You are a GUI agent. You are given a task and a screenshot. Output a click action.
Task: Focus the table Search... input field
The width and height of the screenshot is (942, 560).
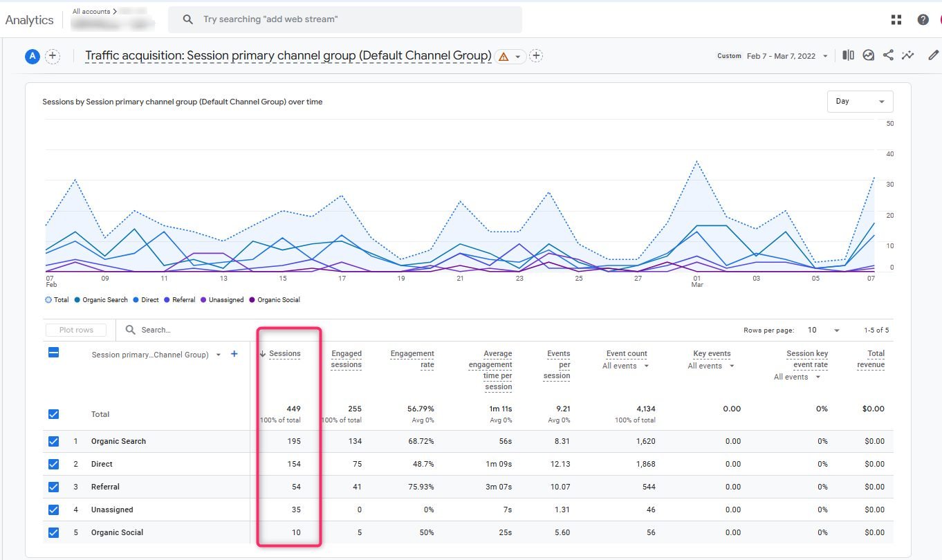click(156, 330)
